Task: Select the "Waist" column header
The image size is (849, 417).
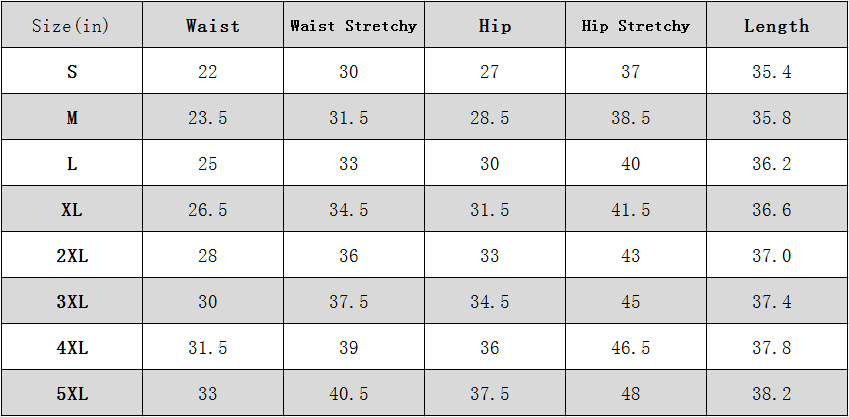Action: (x=213, y=26)
